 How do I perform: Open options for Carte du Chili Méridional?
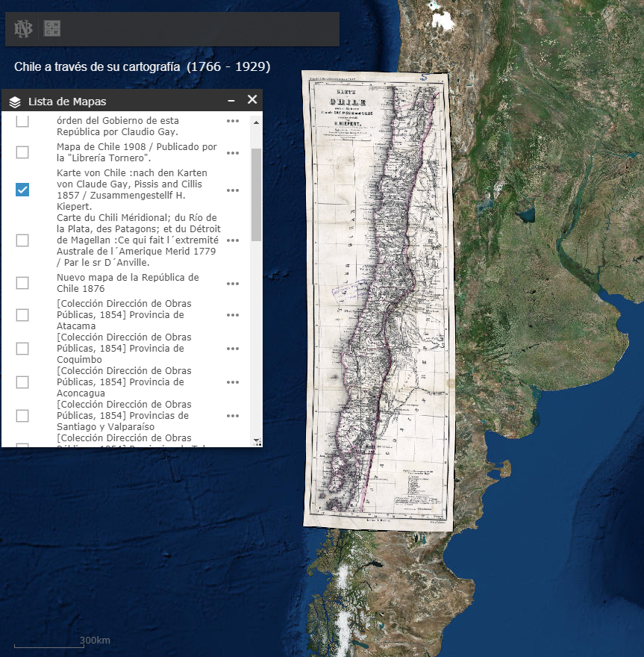tap(233, 240)
